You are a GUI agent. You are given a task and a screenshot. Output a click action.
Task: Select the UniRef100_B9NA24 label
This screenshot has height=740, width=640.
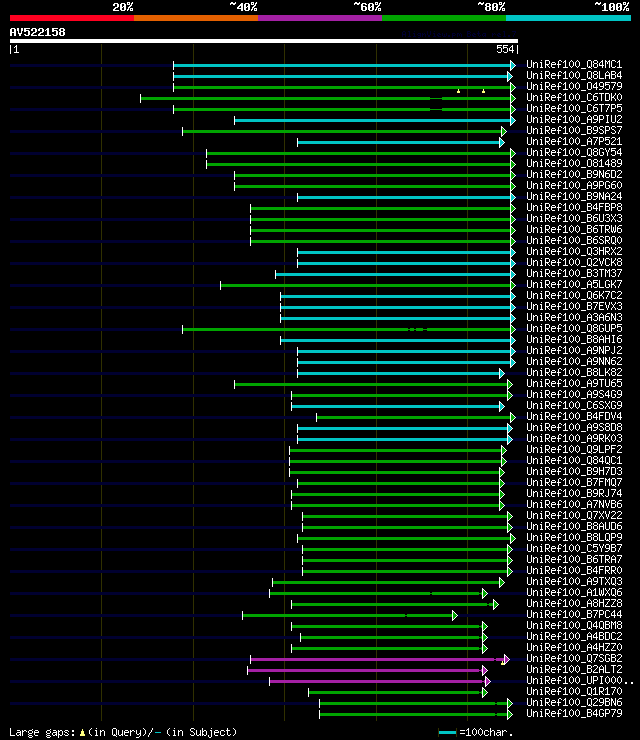coord(574,196)
